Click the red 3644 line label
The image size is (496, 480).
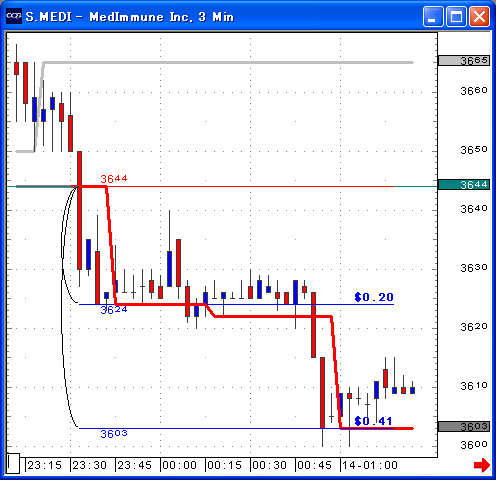(x=114, y=179)
